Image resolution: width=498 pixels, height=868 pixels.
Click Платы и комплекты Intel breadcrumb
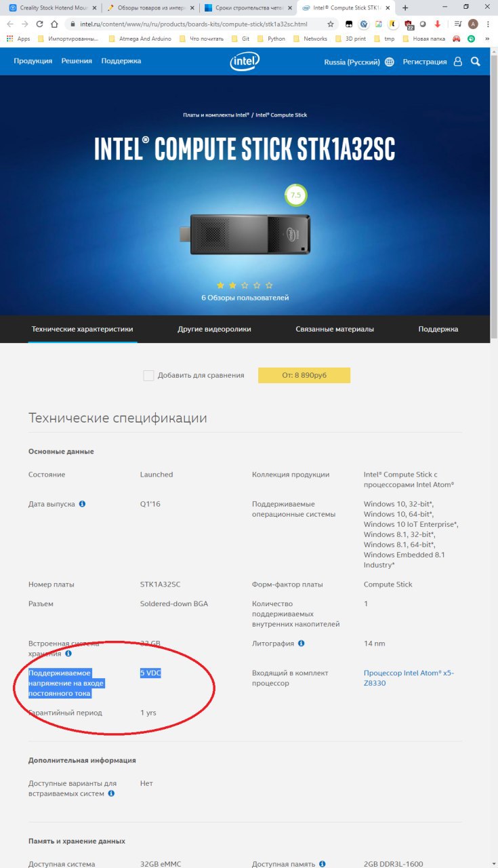pyautogui.click(x=216, y=115)
